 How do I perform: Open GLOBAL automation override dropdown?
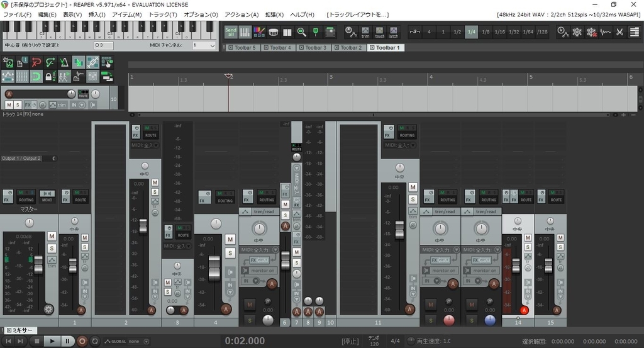point(146,342)
